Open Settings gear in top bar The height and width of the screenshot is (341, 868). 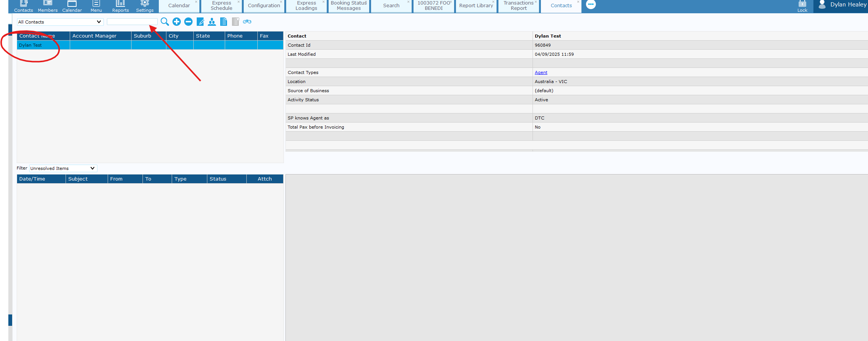[144, 6]
